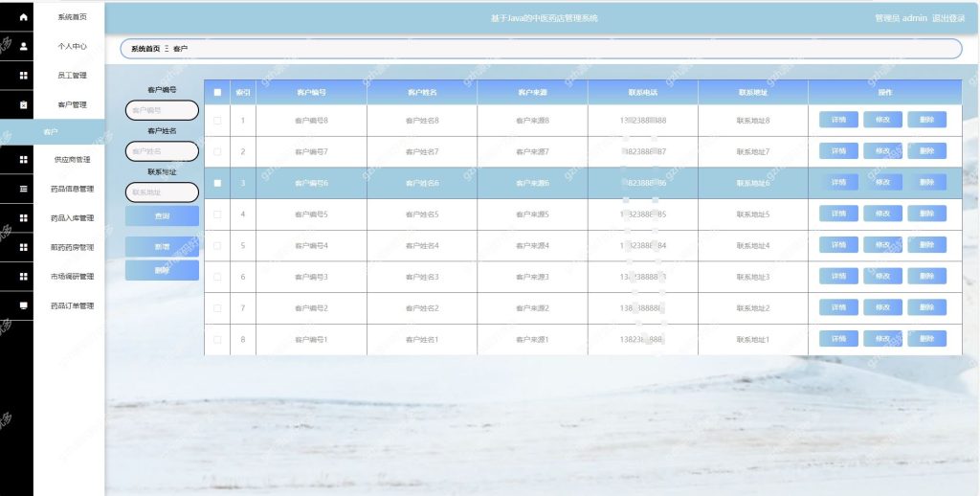This screenshot has width=980, height=496.
Task: Open the 客户 submenu item in sidebar
Action: (53, 132)
